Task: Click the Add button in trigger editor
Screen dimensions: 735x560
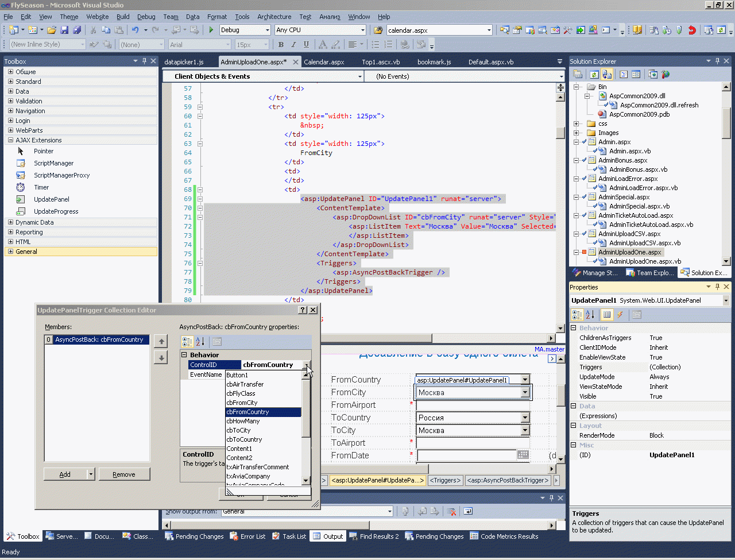Action: (65, 474)
